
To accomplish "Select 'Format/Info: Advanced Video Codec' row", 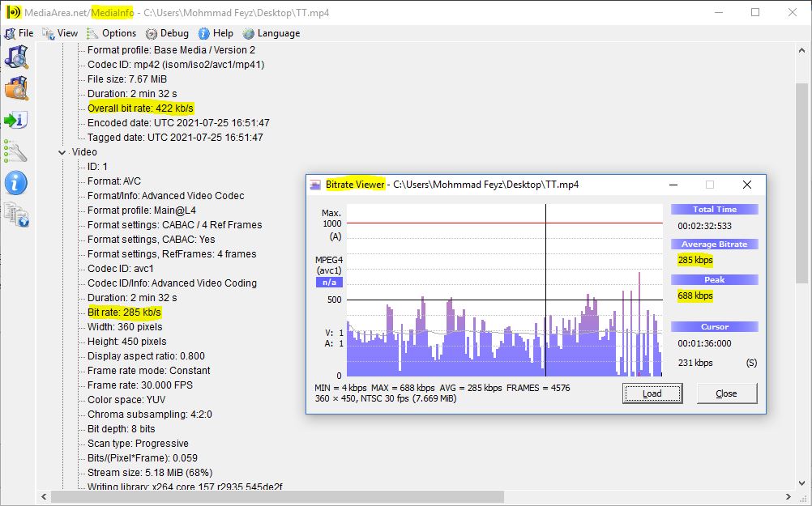I will pos(165,196).
